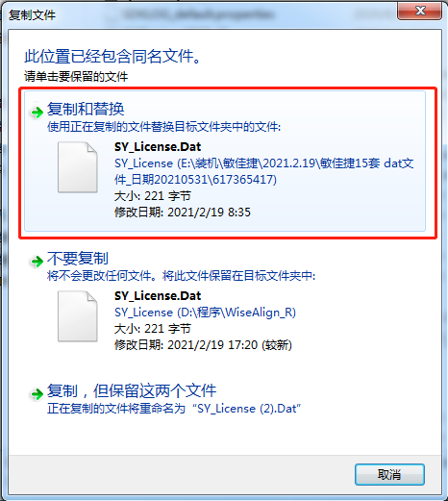Click green arrow beside 复制，但保留这两个文件

(37, 393)
